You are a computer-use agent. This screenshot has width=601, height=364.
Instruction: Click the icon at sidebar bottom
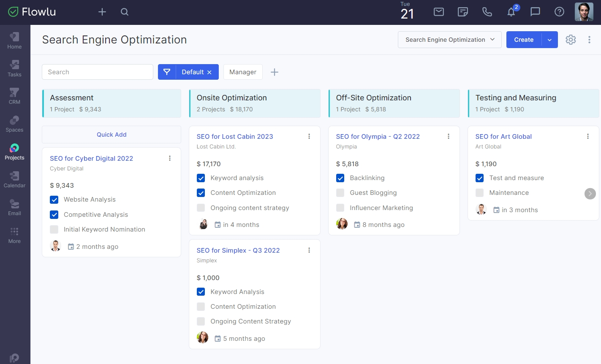(x=15, y=358)
